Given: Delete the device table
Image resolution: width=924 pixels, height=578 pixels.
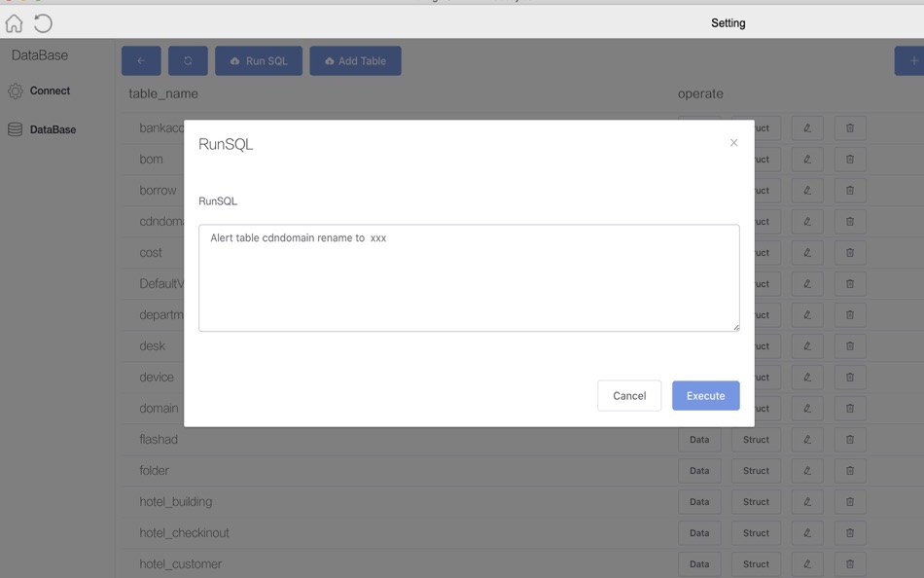Looking at the screenshot, I should 850,378.
